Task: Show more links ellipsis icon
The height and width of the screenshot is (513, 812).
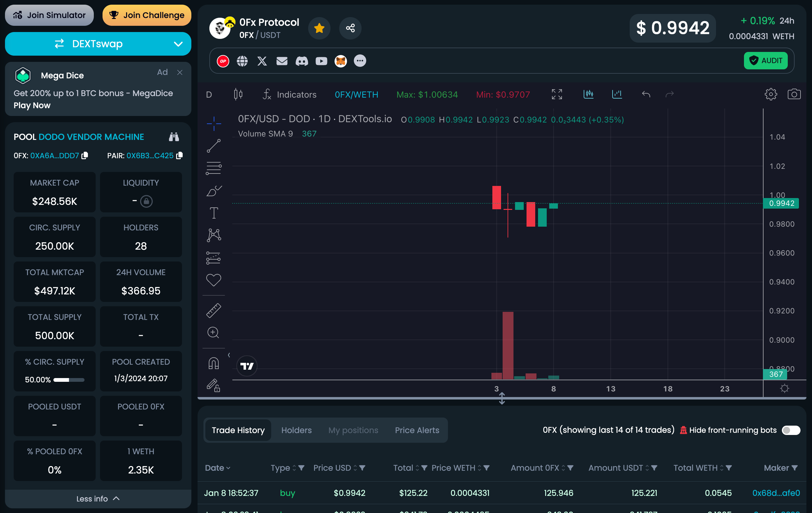Action: 360,61
